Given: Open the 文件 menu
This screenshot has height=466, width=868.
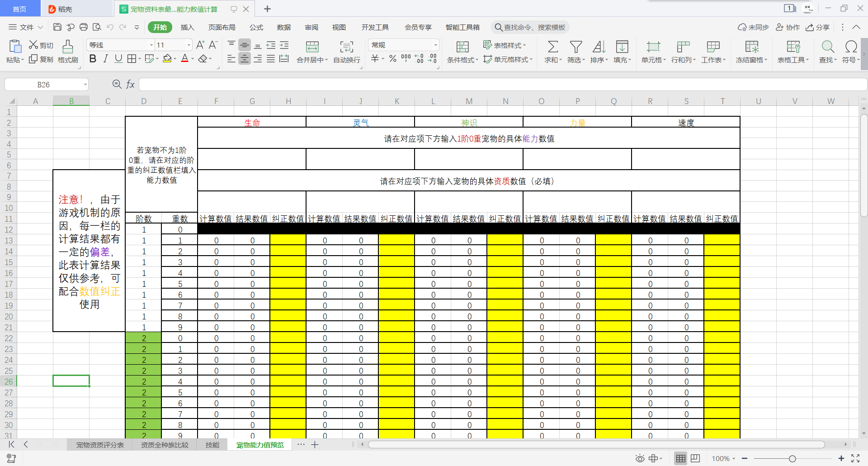Looking at the screenshot, I should pyautogui.click(x=26, y=27).
